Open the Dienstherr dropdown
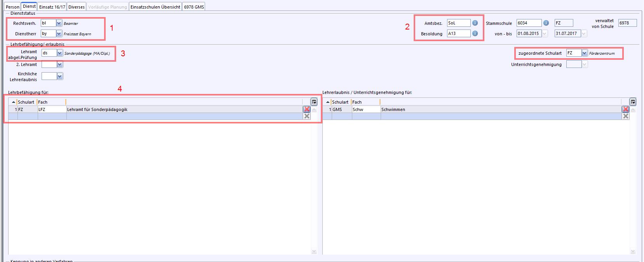Image resolution: width=644 pixels, height=262 pixels. point(59,34)
